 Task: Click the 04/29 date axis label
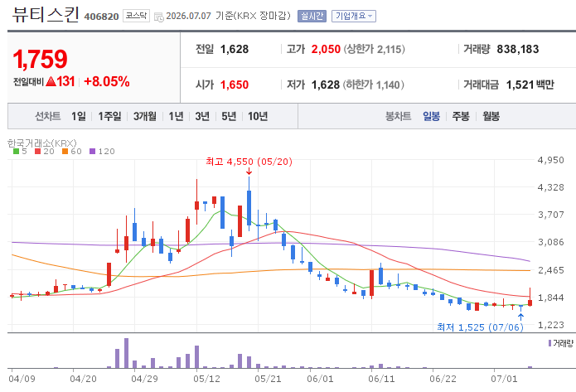point(144,379)
